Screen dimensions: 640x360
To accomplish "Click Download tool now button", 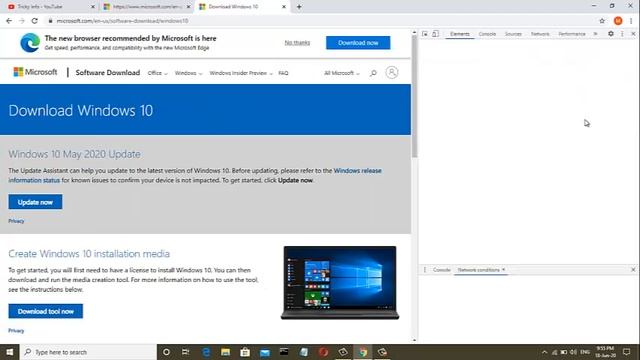I will click(45, 311).
